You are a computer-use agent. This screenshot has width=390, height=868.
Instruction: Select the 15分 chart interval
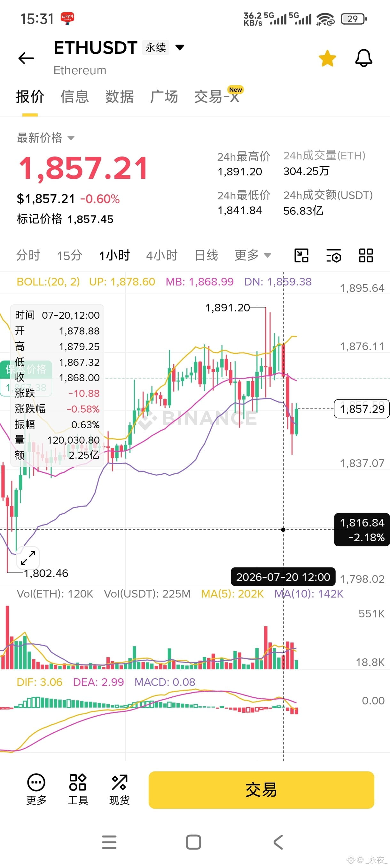[69, 255]
